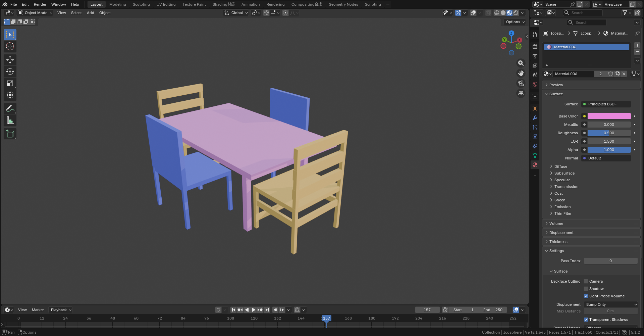Expand the Emission section

coord(562,207)
